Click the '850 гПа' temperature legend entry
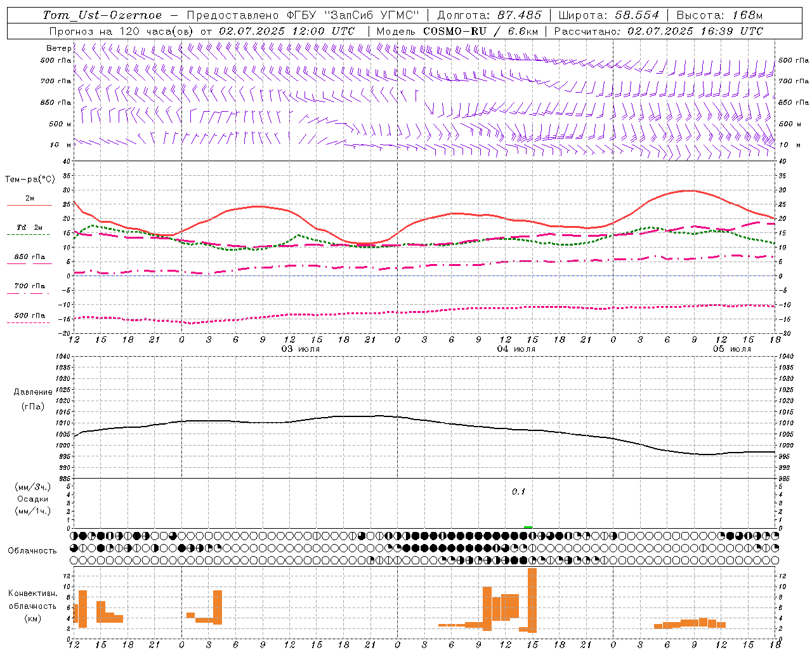Viewport: 812px width, 650px height. [x=29, y=257]
